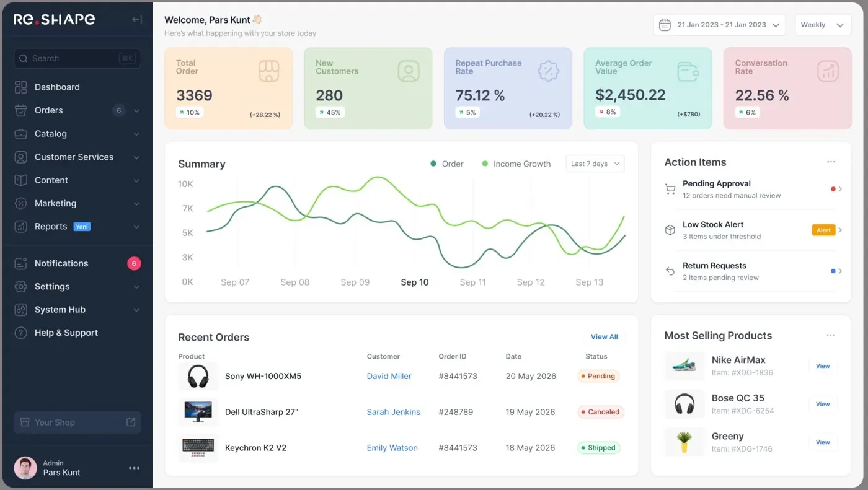The image size is (868, 490).
Task: Click View All in Recent Orders
Action: pyautogui.click(x=604, y=337)
